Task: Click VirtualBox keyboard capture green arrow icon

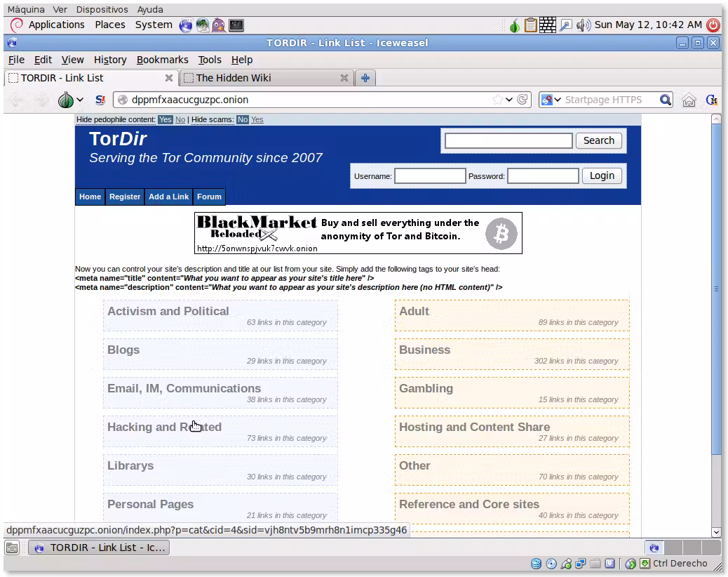Action: coord(645,564)
